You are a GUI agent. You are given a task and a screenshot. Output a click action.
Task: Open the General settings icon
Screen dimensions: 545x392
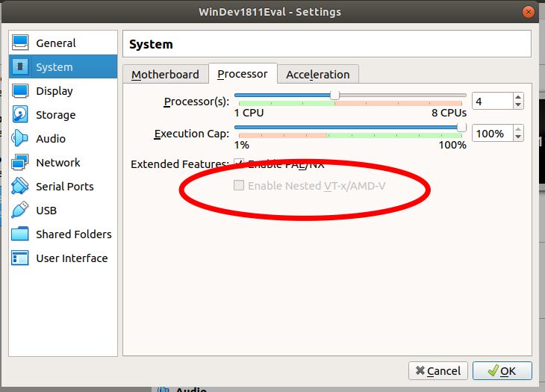pyautogui.click(x=20, y=43)
